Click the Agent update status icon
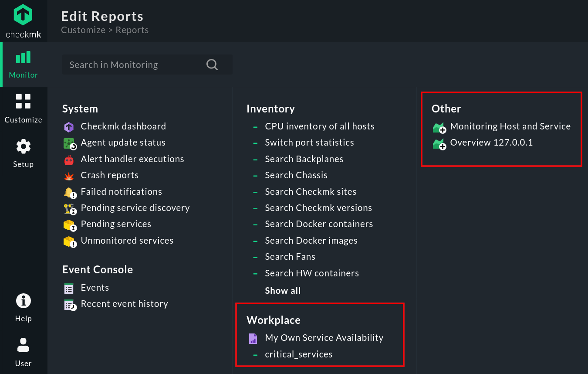This screenshot has width=588, height=374. [x=70, y=142]
